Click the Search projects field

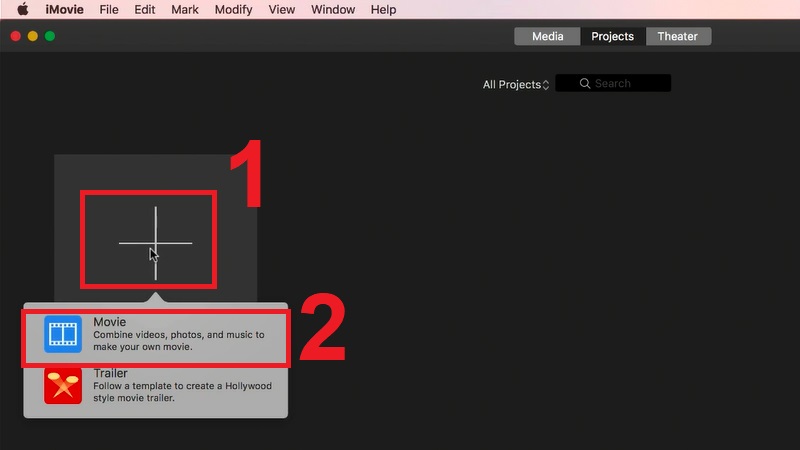click(613, 83)
